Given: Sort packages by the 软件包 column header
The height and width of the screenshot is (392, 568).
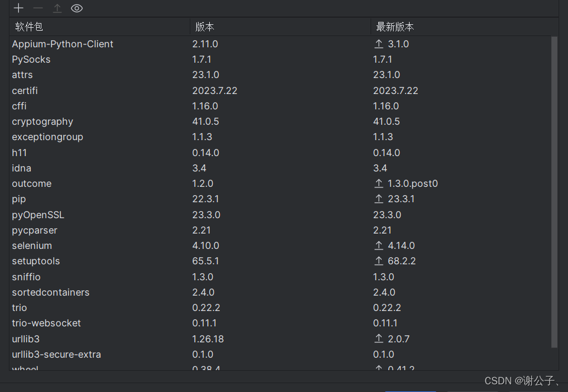Looking at the screenshot, I should (x=28, y=26).
